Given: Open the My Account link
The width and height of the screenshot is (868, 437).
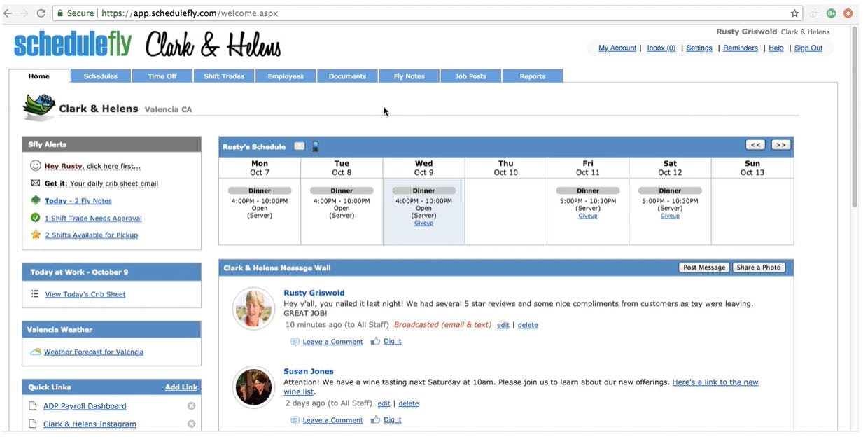Looking at the screenshot, I should (x=617, y=48).
